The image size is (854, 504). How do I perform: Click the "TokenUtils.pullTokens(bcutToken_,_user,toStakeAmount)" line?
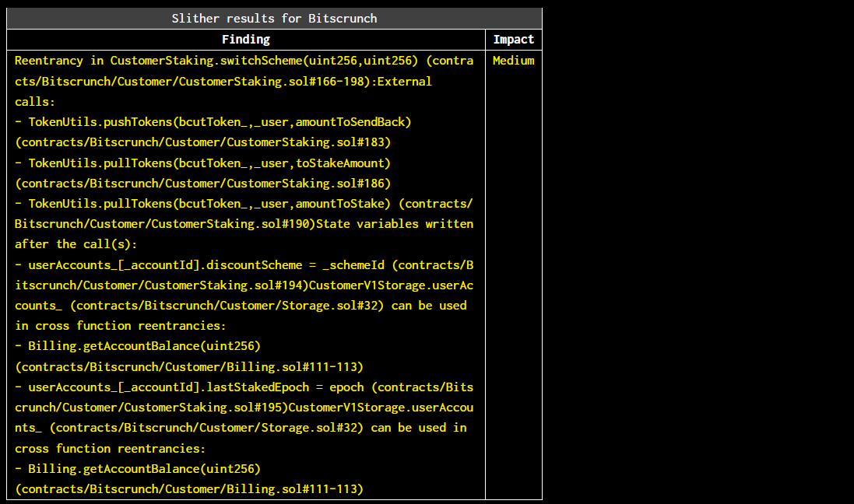(x=202, y=163)
